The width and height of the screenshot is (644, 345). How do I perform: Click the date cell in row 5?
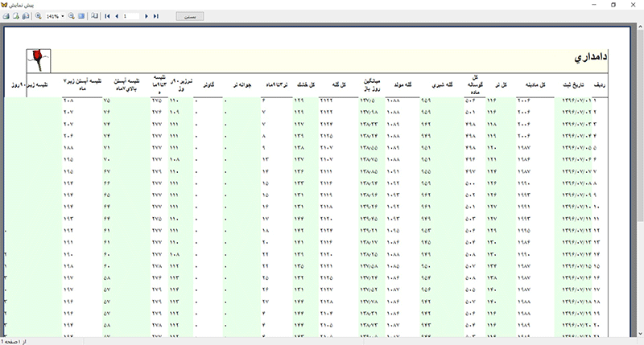pyautogui.click(x=577, y=148)
